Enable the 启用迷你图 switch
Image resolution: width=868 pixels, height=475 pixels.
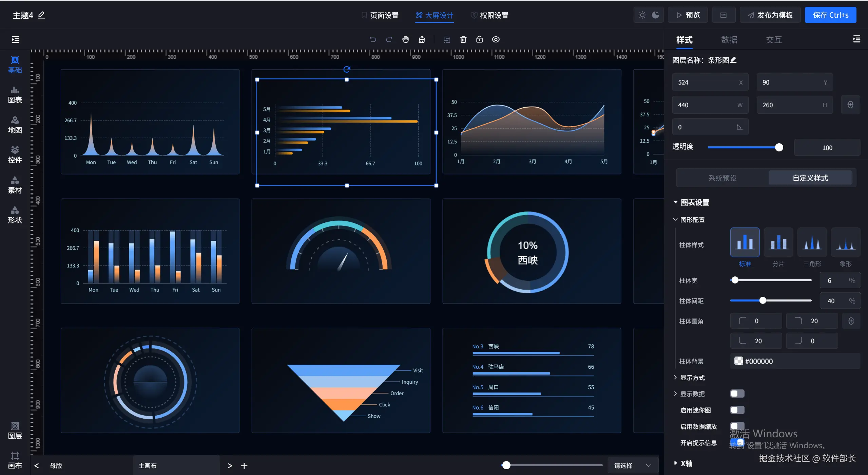pos(737,410)
